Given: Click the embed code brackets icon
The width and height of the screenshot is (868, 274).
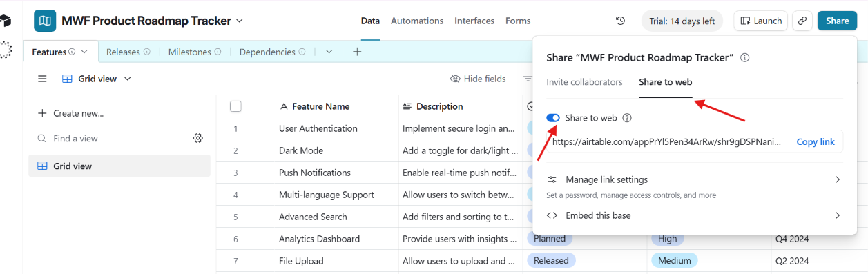Looking at the screenshot, I should [x=552, y=215].
